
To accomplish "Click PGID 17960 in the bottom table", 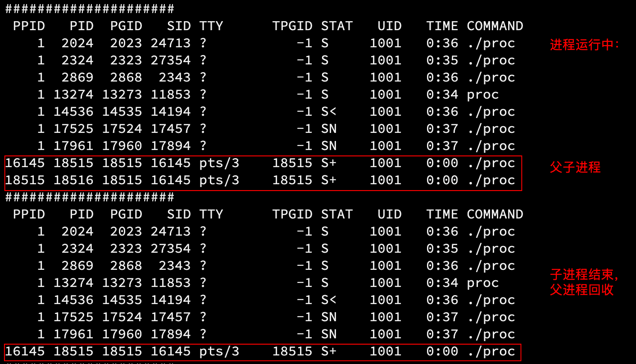I will pyautogui.click(x=122, y=334).
